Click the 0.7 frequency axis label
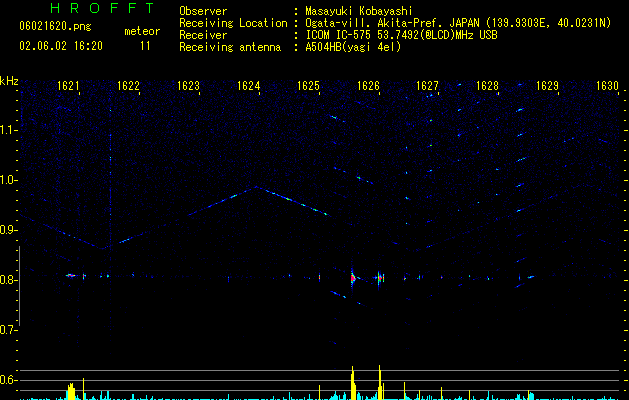The image size is (629, 400). tap(9, 330)
